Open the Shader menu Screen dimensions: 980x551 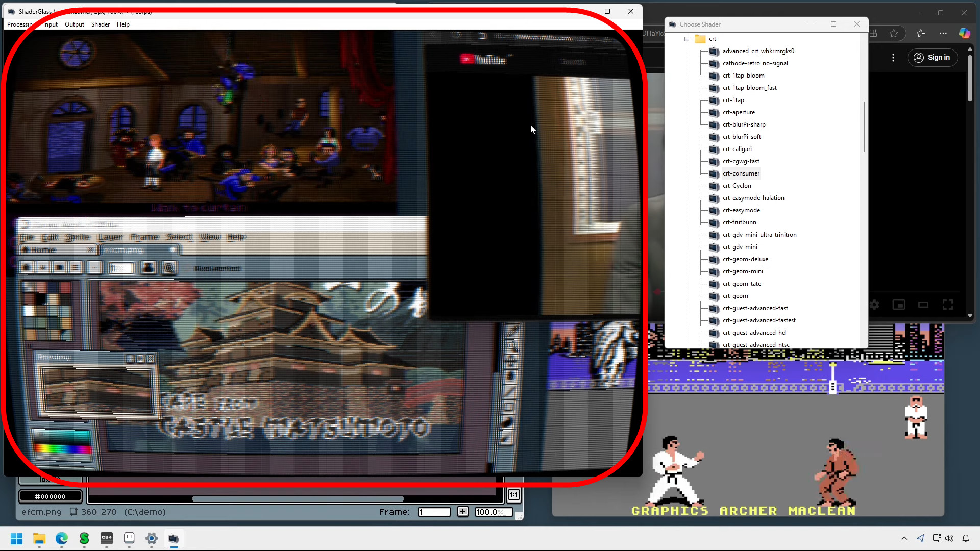coord(100,24)
